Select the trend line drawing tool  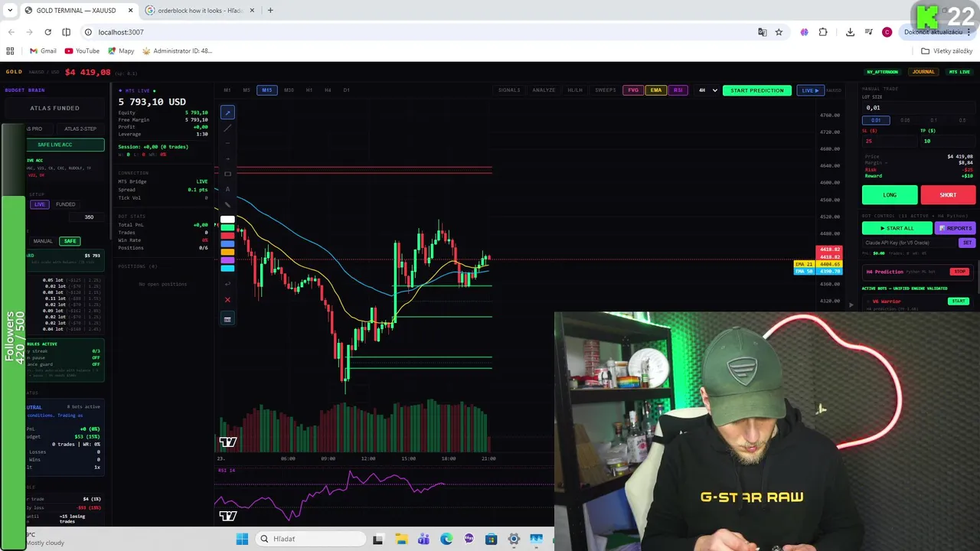click(227, 128)
